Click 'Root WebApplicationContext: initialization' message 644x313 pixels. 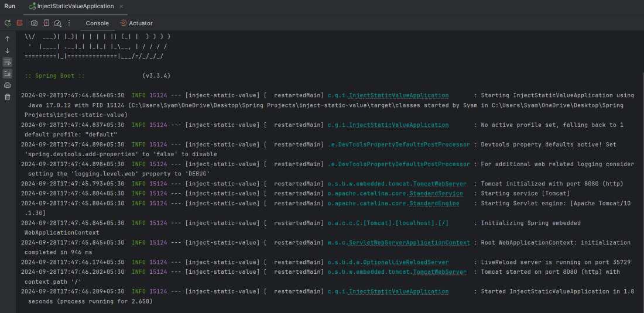[x=556, y=243]
